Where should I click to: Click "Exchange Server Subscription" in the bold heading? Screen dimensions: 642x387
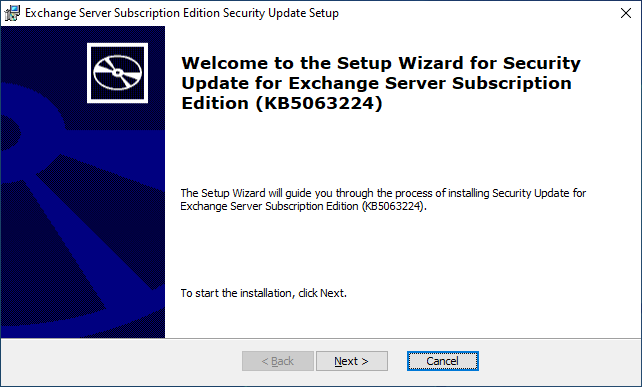(430, 83)
